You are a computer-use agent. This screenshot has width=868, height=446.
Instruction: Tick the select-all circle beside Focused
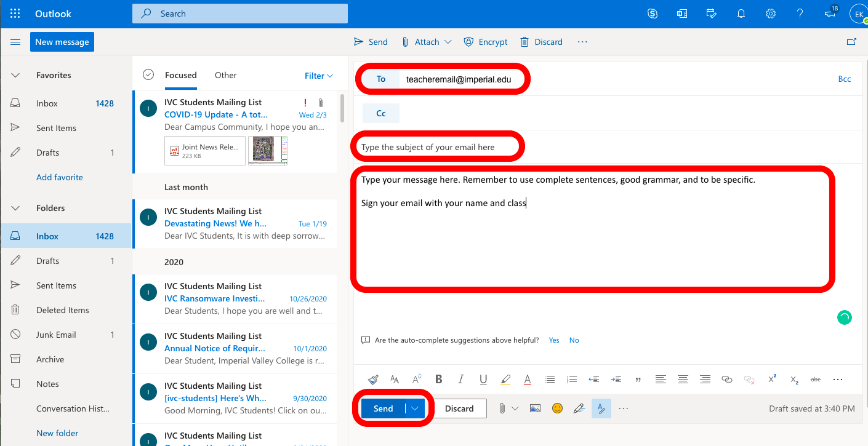148,75
